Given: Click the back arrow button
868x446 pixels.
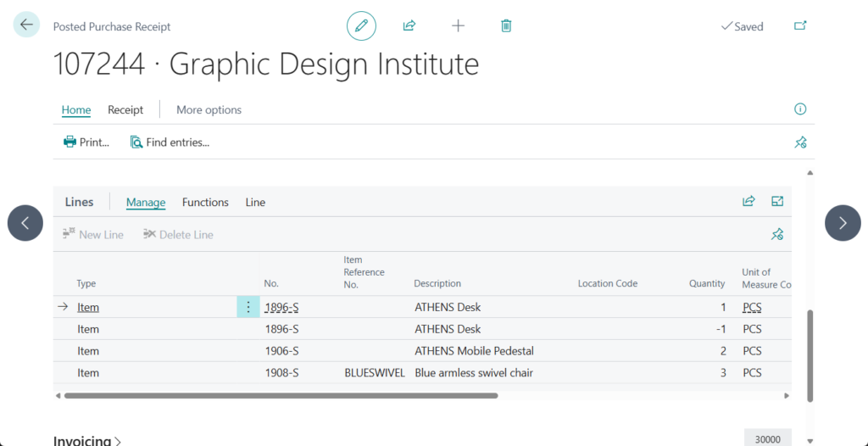Looking at the screenshot, I should pyautogui.click(x=26, y=25).
